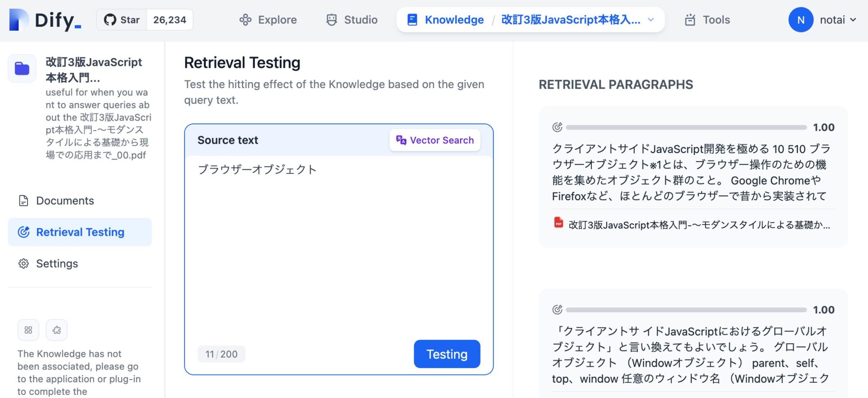Open the Explore tab
The height and width of the screenshot is (398, 868).
(268, 20)
